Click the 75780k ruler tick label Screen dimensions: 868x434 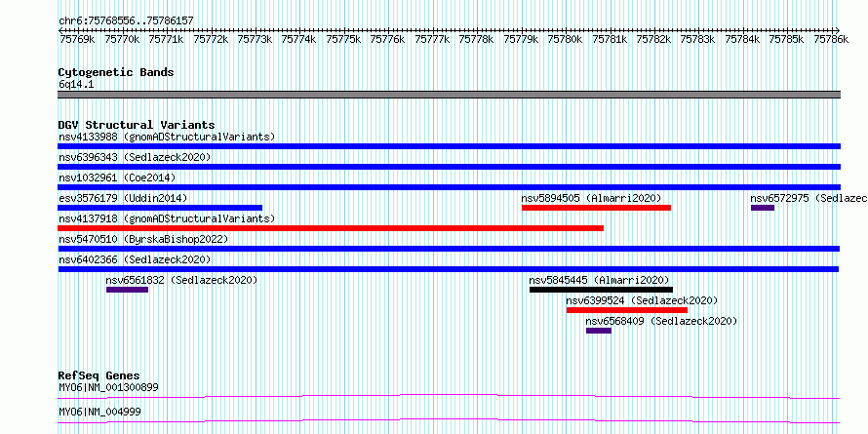[566, 39]
